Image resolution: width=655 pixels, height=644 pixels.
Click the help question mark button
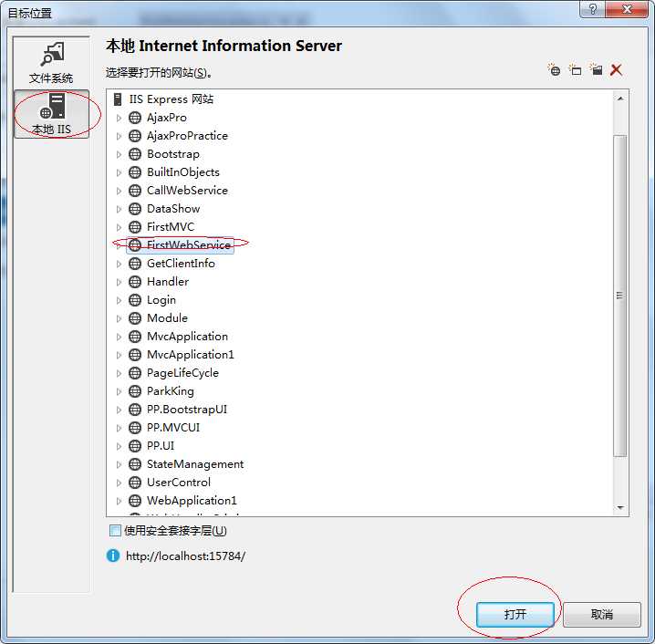click(x=592, y=9)
